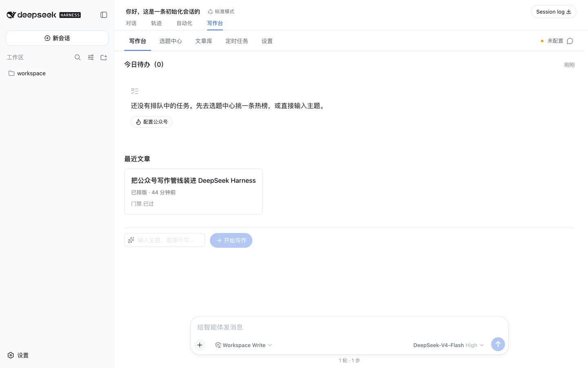Screen dimensions: 588x368
Task: Open 设置 at sidebar bottom
Action: pyautogui.click(x=18, y=355)
